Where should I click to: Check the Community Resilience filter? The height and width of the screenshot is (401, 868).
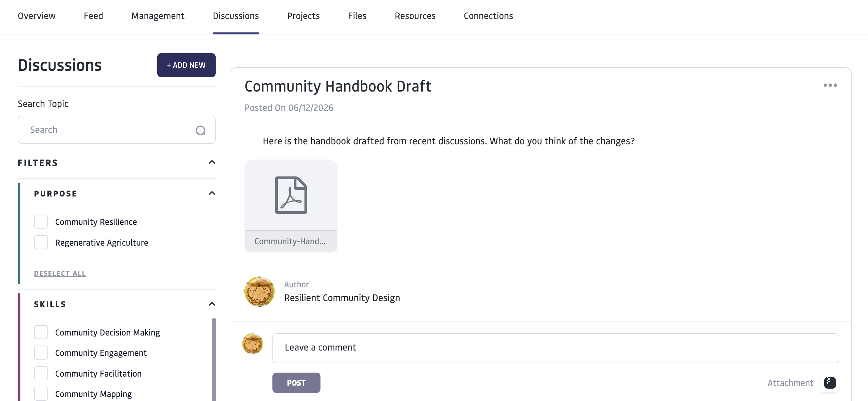[41, 222]
